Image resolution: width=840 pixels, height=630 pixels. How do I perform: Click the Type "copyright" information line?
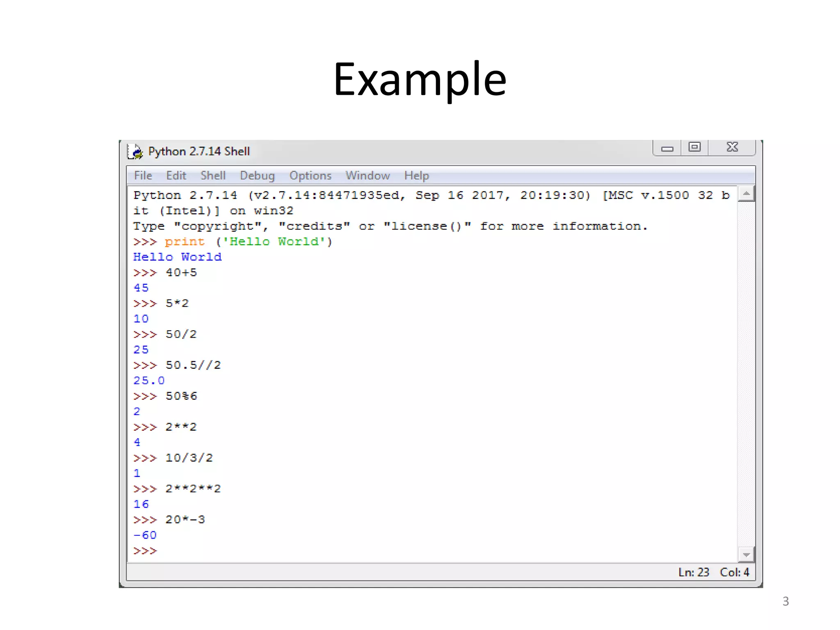390,226
